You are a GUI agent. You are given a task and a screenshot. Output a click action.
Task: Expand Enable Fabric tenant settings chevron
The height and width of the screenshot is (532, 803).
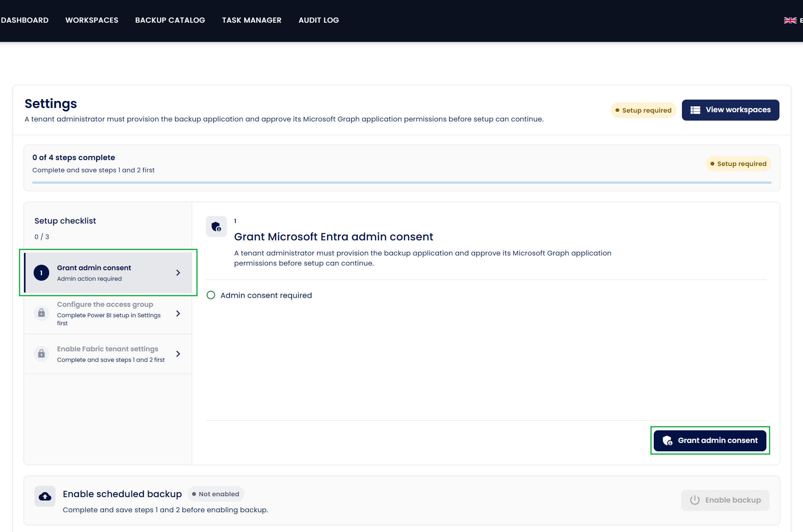[178, 354]
